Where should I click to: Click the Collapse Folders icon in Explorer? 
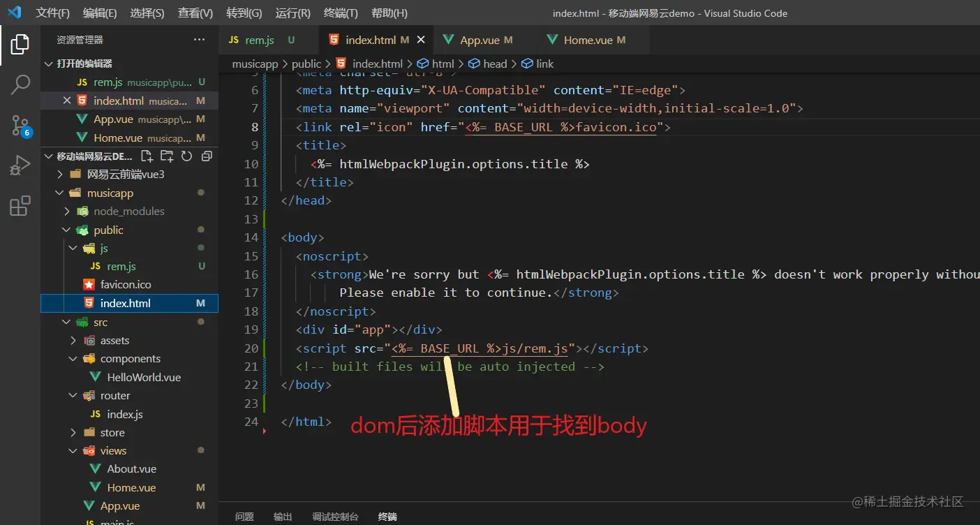(205, 156)
